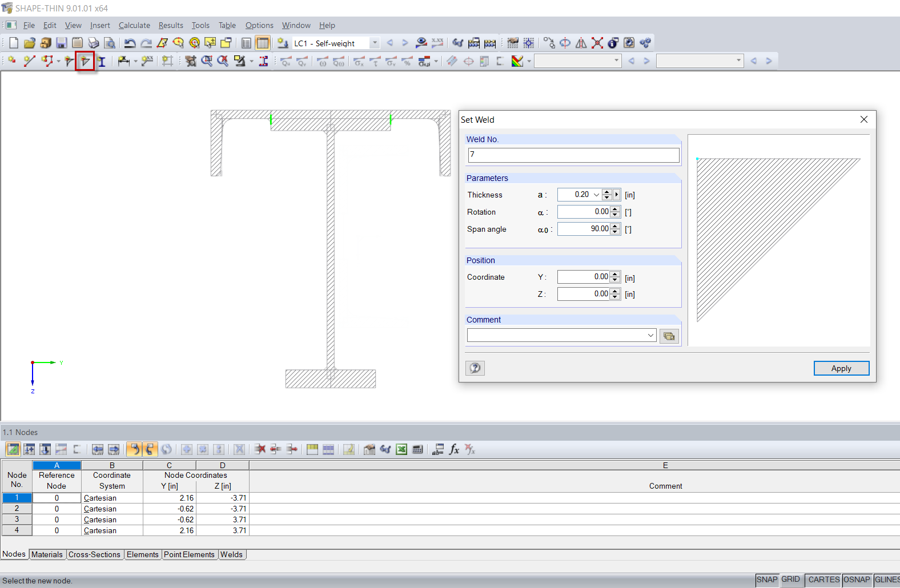Image resolution: width=900 pixels, height=588 pixels.
Task: Click the mirror tool icon
Action: point(581,43)
